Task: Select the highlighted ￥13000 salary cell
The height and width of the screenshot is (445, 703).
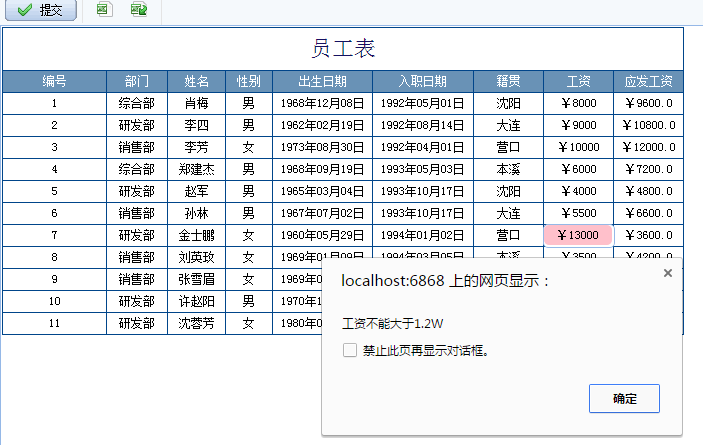Action: (x=578, y=235)
